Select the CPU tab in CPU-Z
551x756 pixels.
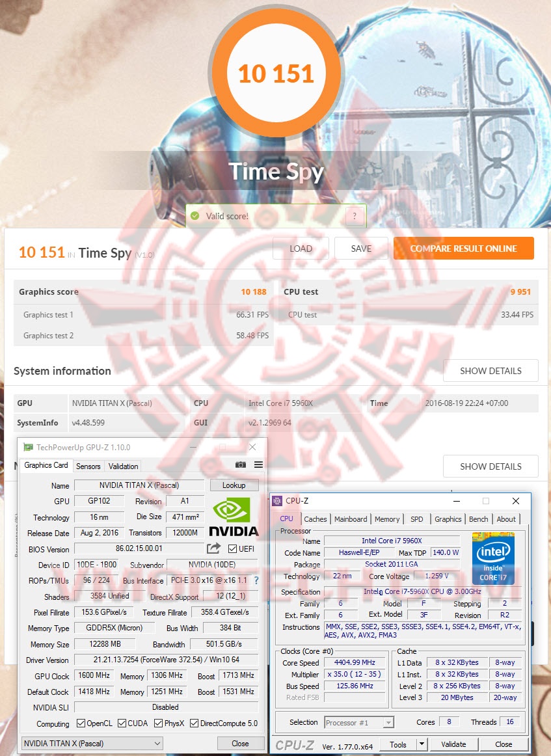(286, 519)
